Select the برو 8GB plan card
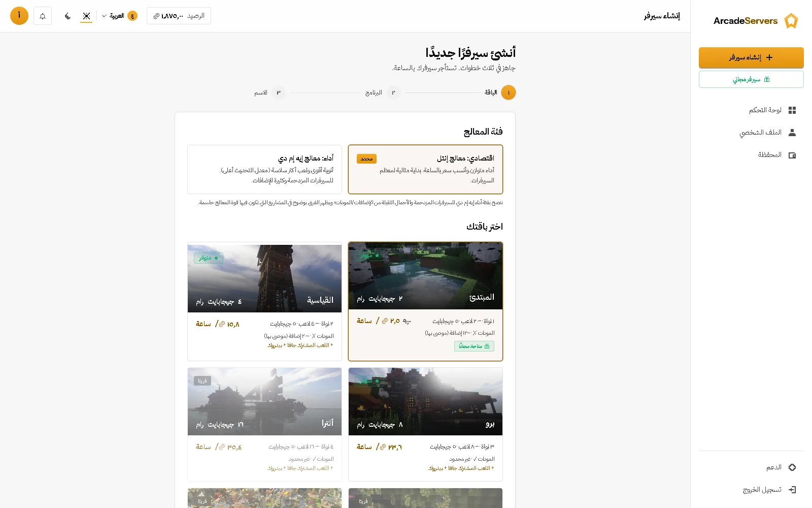The height and width of the screenshot is (508, 812). [x=425, y=424]
